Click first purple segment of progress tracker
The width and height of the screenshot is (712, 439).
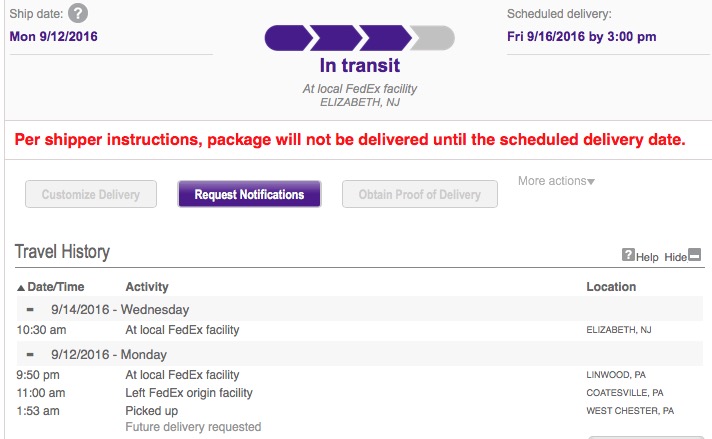288,38
